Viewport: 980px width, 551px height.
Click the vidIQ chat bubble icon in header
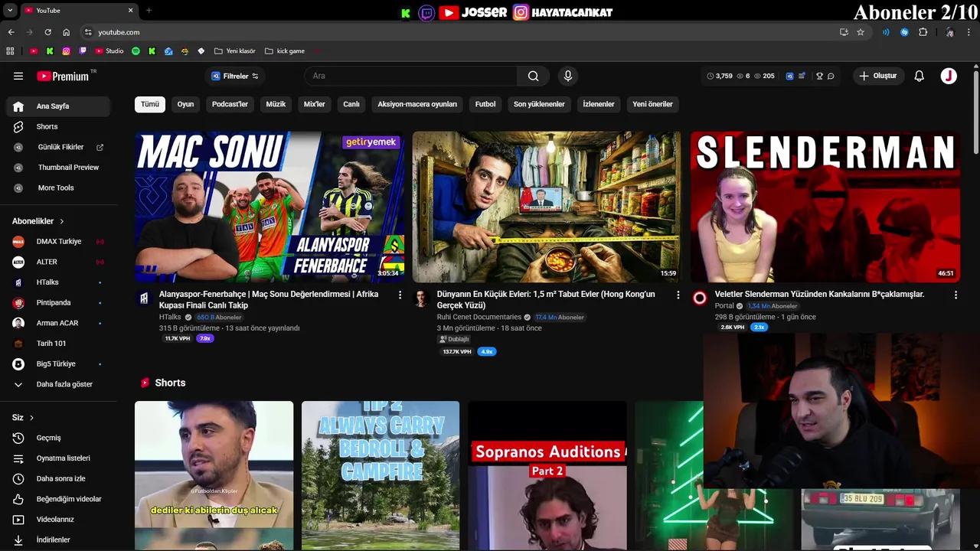tap(831, 76)
